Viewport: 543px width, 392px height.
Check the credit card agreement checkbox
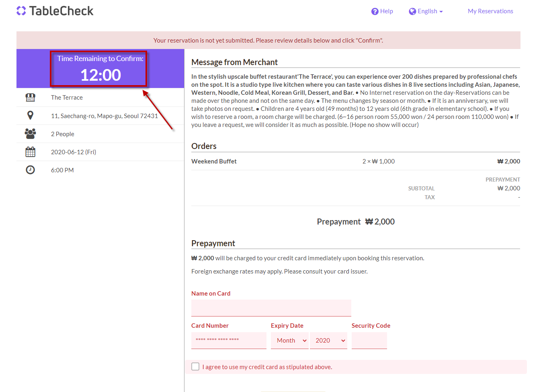tap(195, 366)
